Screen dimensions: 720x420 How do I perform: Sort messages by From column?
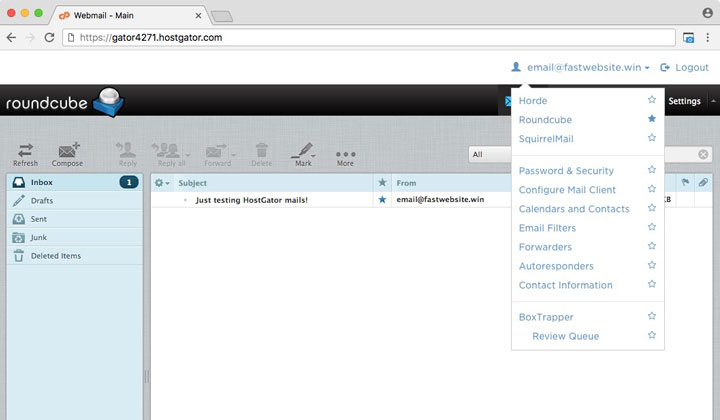tap(406, 183)
